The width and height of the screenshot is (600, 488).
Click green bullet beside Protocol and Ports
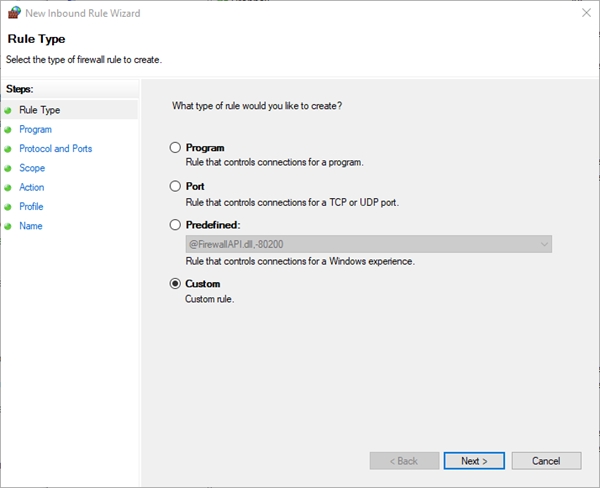(8, 149)
